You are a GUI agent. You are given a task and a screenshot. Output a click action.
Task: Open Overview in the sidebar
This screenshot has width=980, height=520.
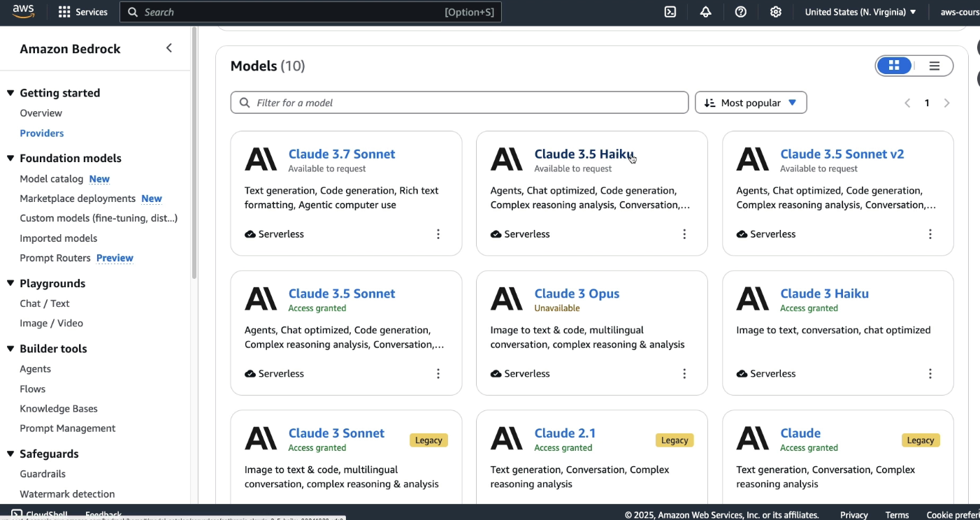coord(41,113)
